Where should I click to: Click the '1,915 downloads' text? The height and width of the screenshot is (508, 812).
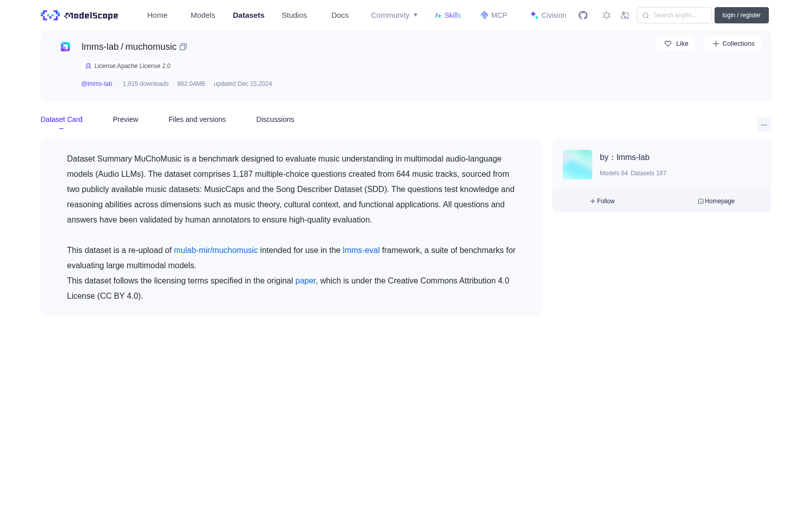point(146,84)
